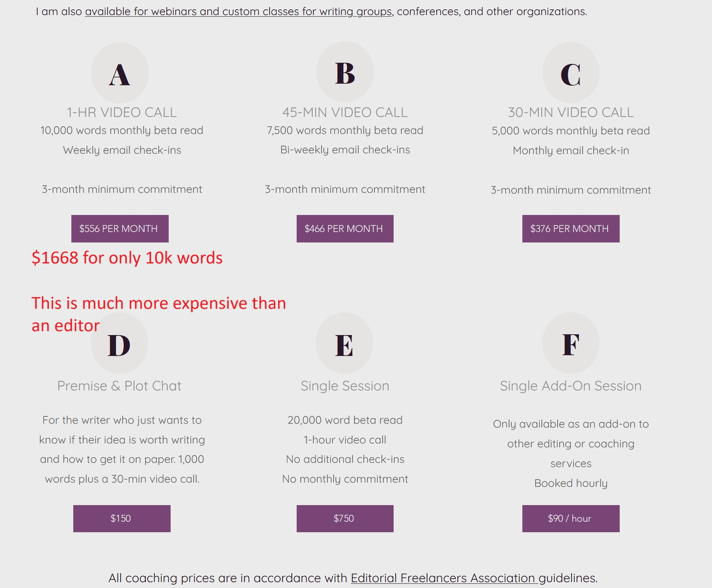712x588 pixels.
Task: Click the $90 / hour add-on button
Action: (570, 519)
